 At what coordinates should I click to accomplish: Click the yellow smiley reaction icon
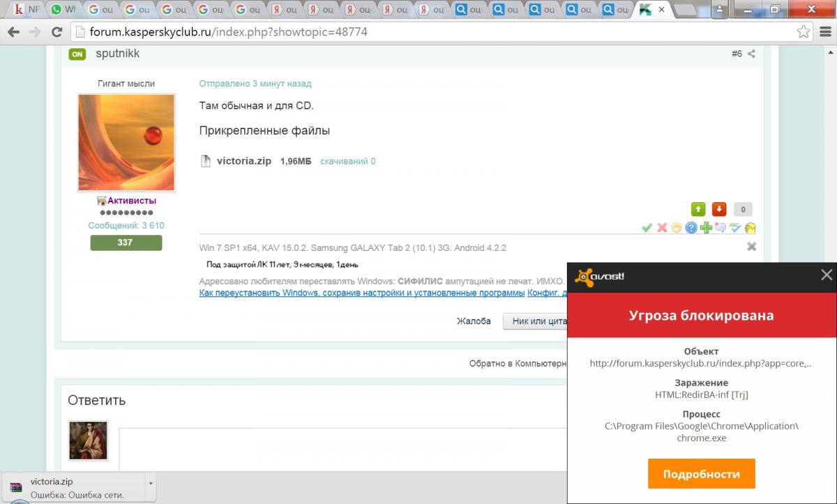tap(677, 228)
